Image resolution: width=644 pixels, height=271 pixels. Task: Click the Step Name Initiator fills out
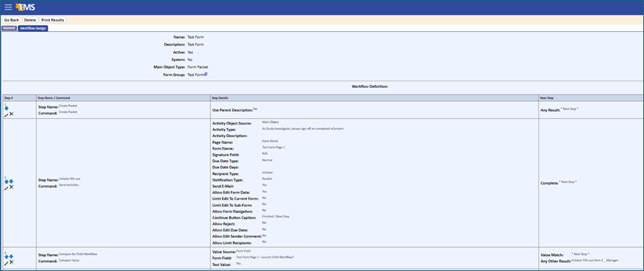[x=69, y=179]
